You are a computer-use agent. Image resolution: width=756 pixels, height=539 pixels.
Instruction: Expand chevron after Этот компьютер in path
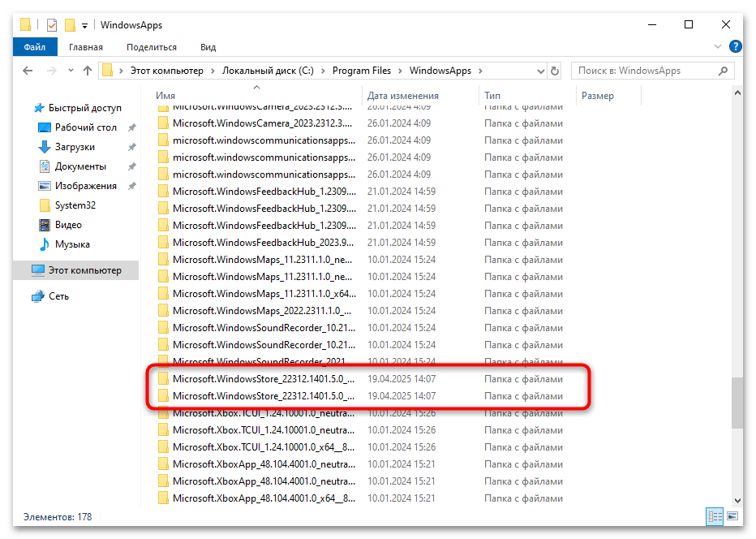(213, 71)
